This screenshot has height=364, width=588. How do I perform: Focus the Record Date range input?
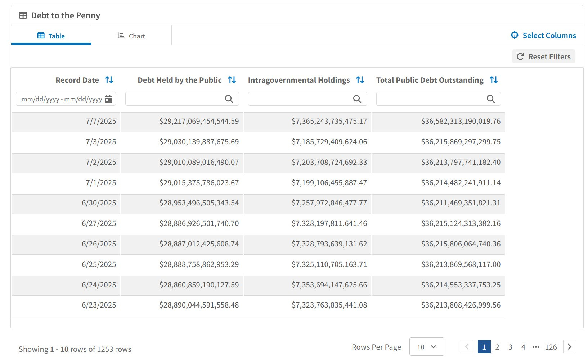(x=66, y=99)
